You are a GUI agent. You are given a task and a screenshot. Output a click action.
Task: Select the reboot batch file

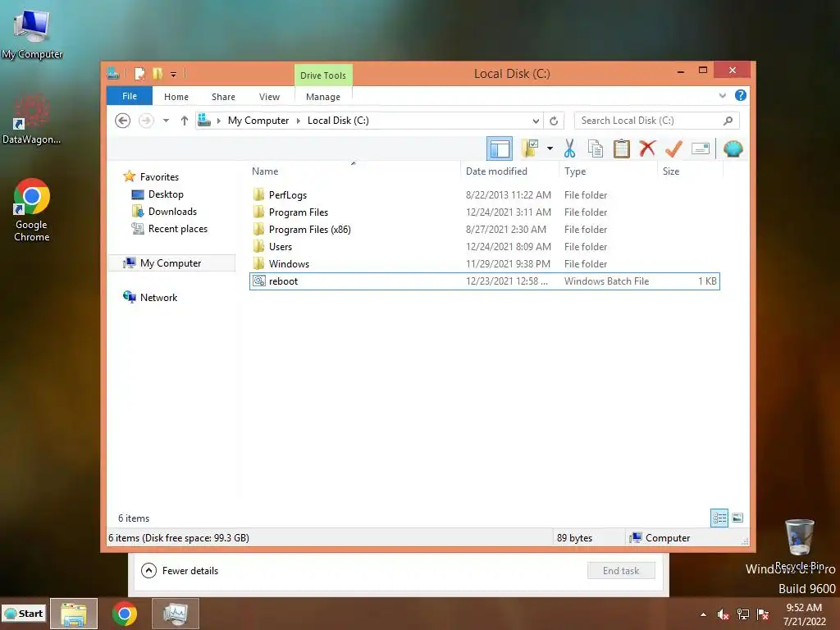(484, 281)
